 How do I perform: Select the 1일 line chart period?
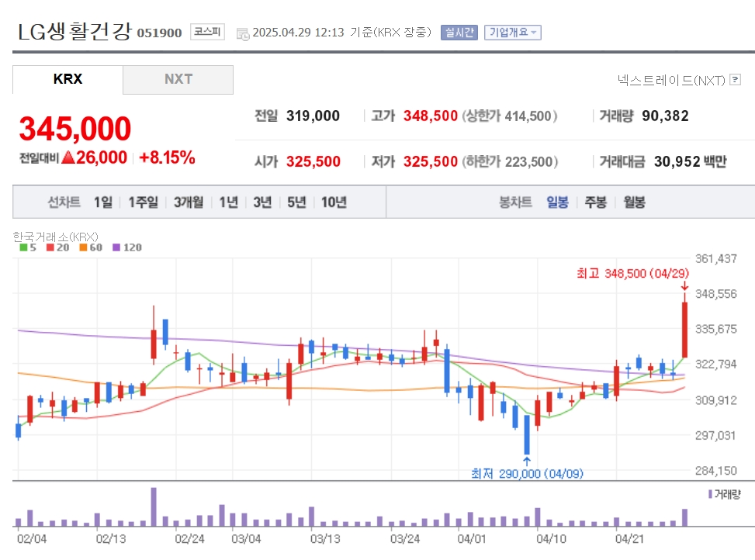[x=103, y=202]
